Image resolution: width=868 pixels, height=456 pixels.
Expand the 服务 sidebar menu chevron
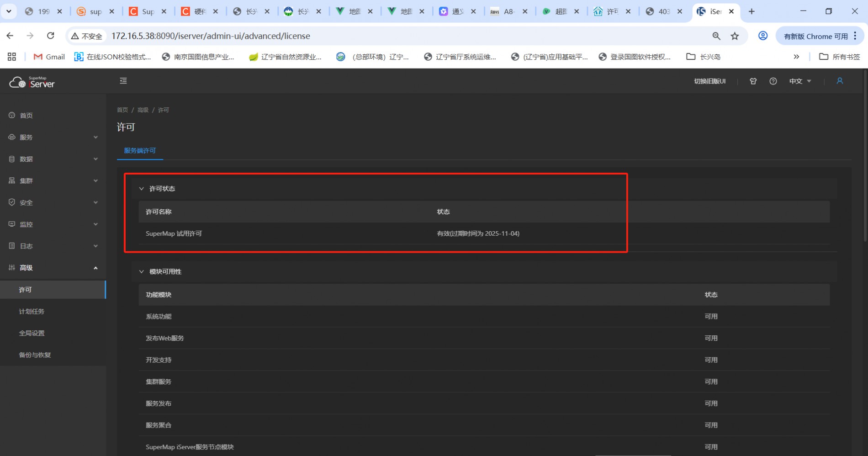point(95,137)
